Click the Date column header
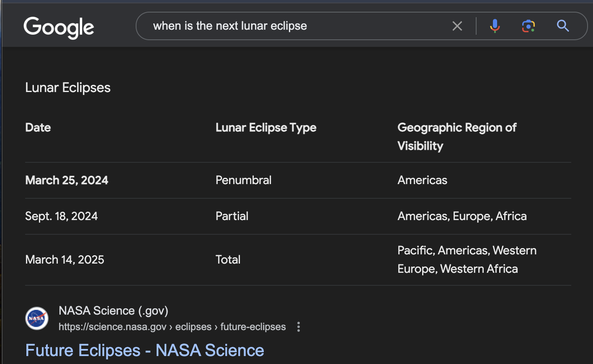The height and width of the screenshot is (364, 593). coord(38,128)
